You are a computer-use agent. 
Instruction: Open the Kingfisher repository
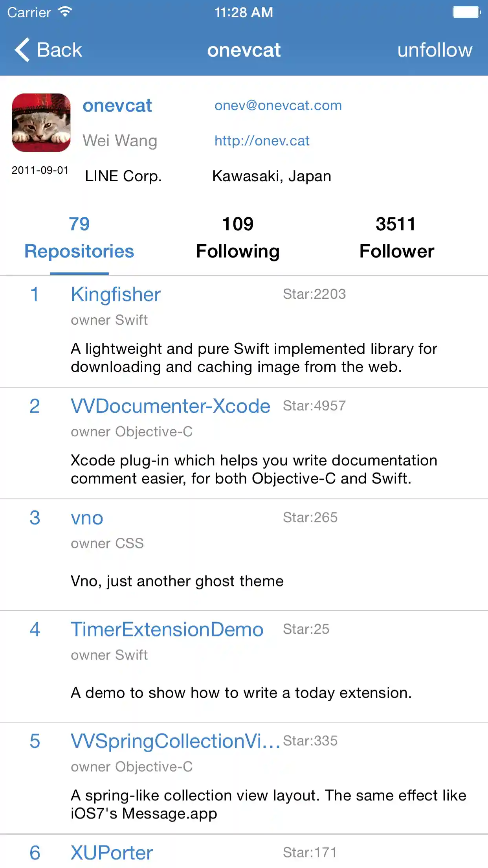pyautogui.click(x=116, y=294)
